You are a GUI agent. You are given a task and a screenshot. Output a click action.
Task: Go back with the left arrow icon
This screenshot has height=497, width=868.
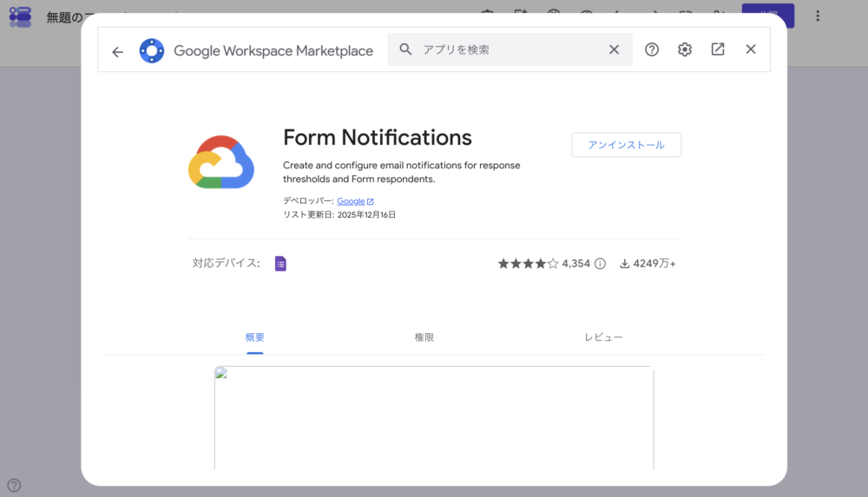[117, 52]
